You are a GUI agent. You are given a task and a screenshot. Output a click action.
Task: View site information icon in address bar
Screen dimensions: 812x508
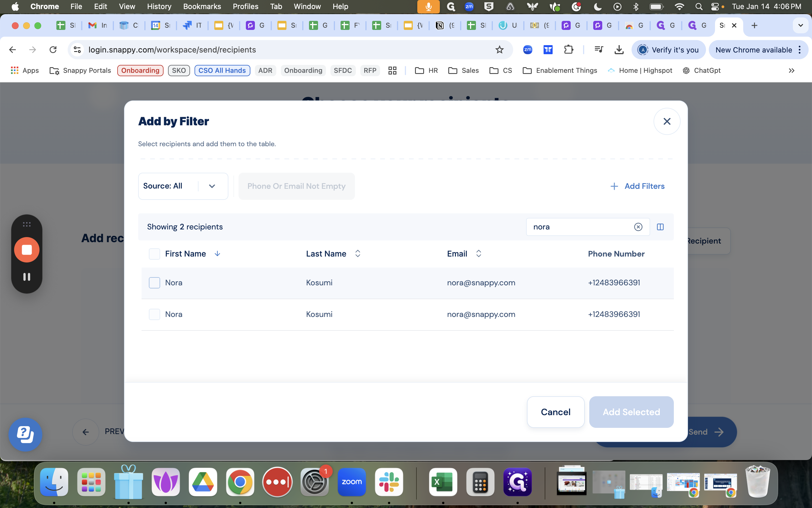click(77, 50)
